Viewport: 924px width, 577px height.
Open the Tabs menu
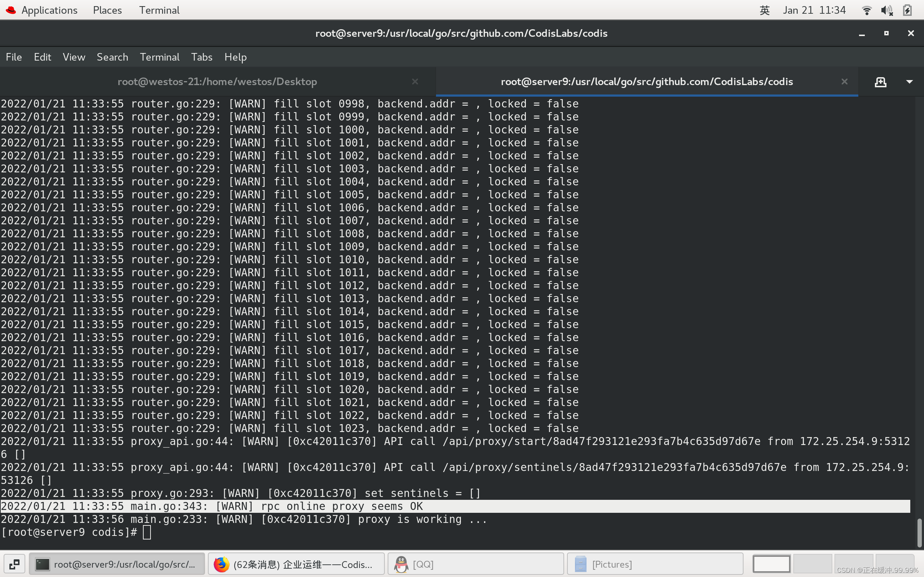[202, 57]
